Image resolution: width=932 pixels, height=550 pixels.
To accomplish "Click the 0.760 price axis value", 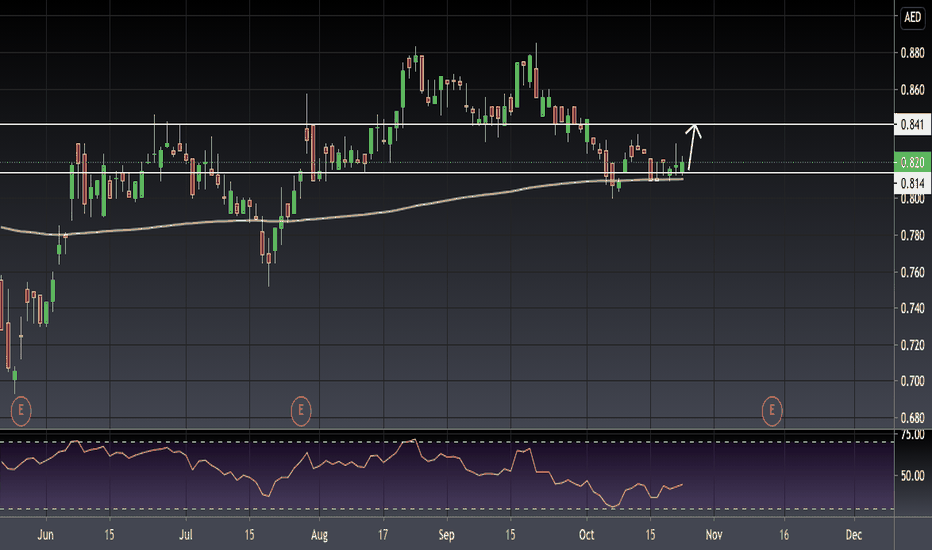I will (x=912, y=272).
